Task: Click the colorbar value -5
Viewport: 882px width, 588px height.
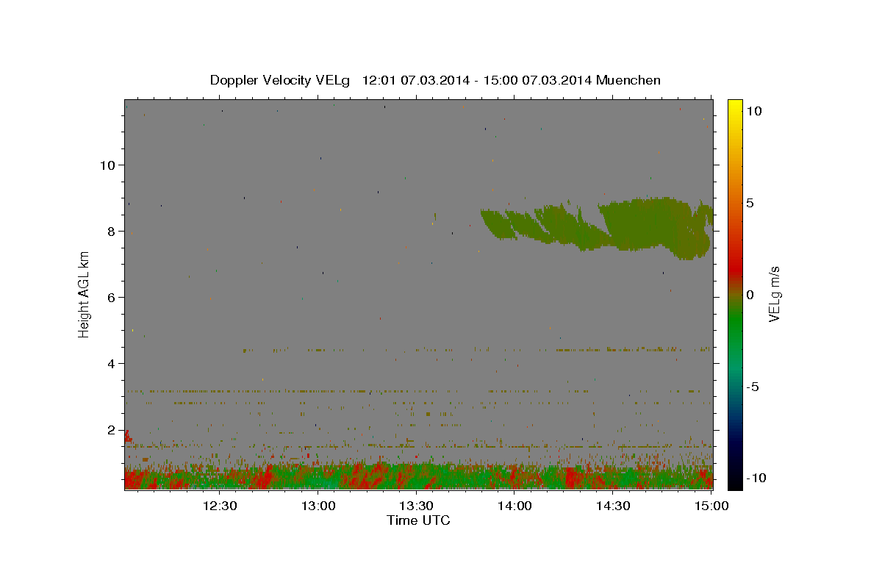Action: [754, 387]
